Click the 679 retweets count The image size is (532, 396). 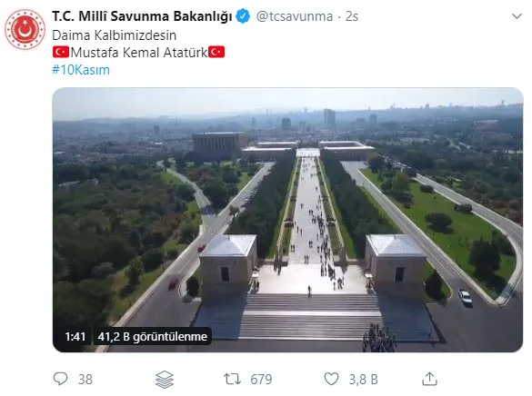261,380
